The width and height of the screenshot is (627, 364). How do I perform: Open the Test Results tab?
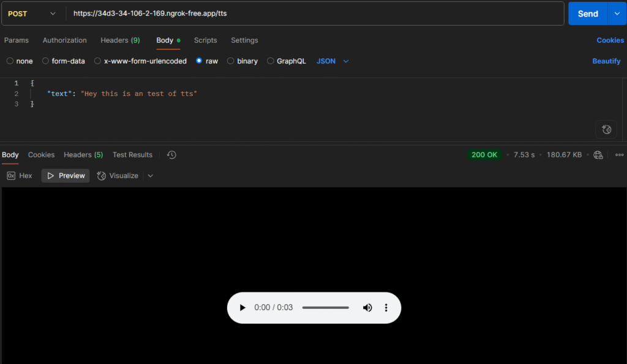click(x=132, y=155)
